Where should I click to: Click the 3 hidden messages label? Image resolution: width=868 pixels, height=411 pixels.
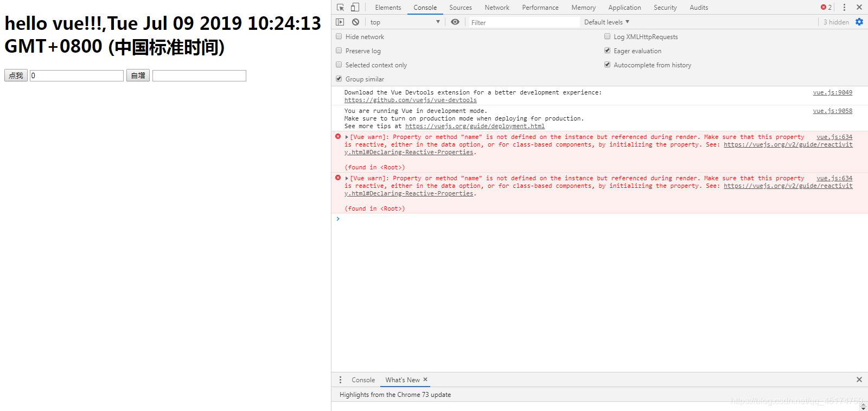(836, 22)
